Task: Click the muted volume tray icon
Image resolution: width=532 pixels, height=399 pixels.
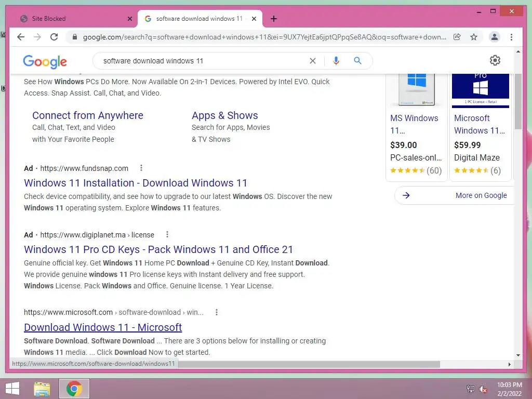Action: click(x=483, y=389)
